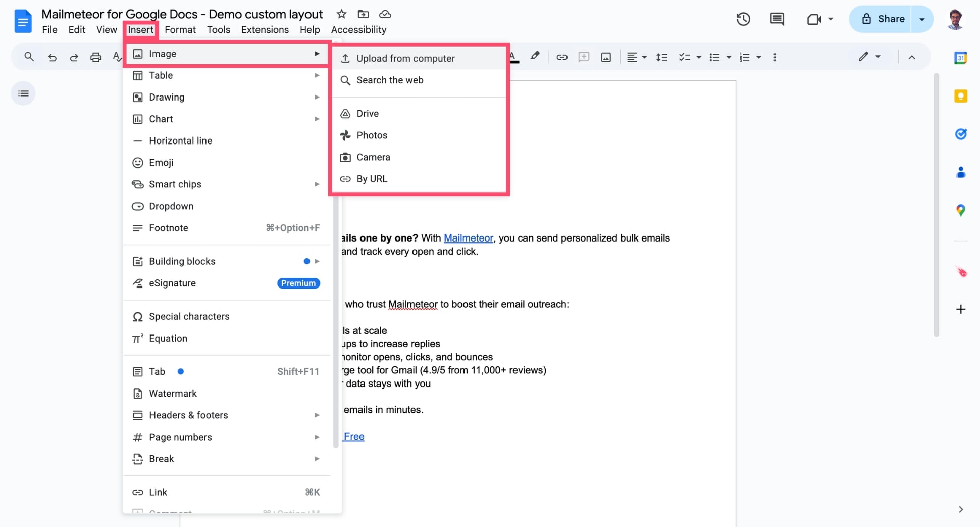Image resolution: width=980 pixels, height=527 pixels.
Task: Get add-ons plus icon
Action: pyautogui.click(x=960, y=309)
